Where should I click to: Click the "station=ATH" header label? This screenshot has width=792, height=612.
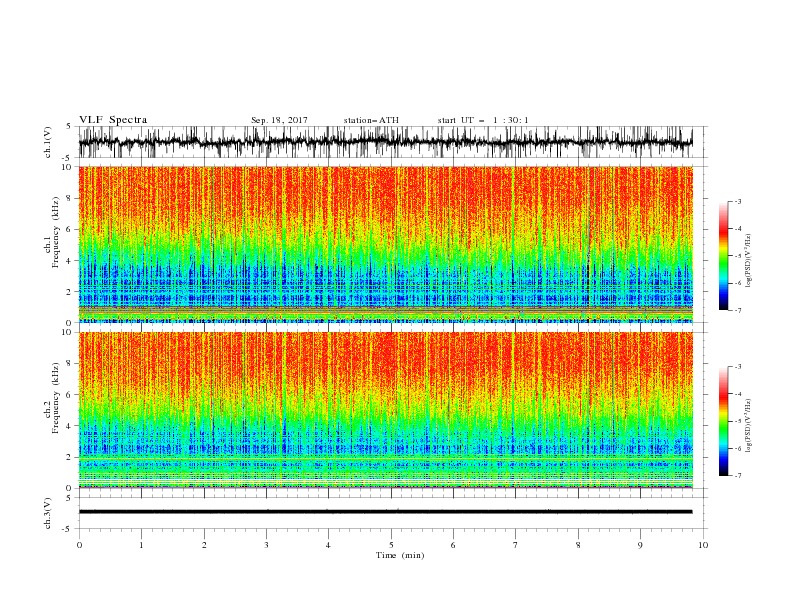[x=371, y=120]
